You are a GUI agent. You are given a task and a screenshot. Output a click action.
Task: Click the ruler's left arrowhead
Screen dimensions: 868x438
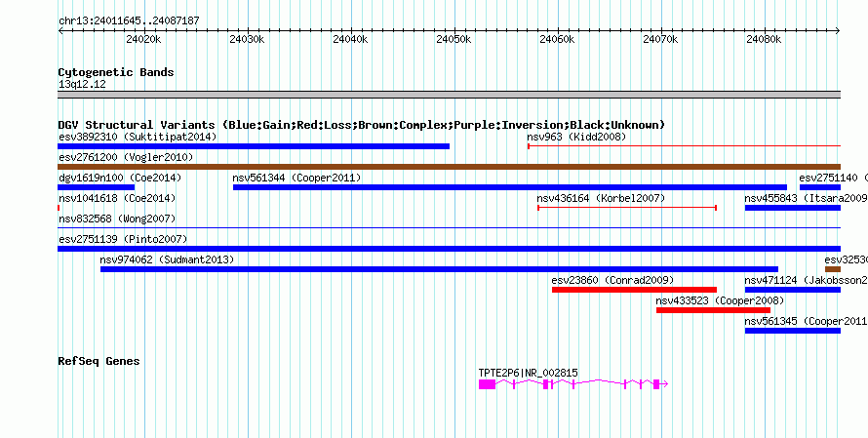pyautogui.click(x=60, y=31)
